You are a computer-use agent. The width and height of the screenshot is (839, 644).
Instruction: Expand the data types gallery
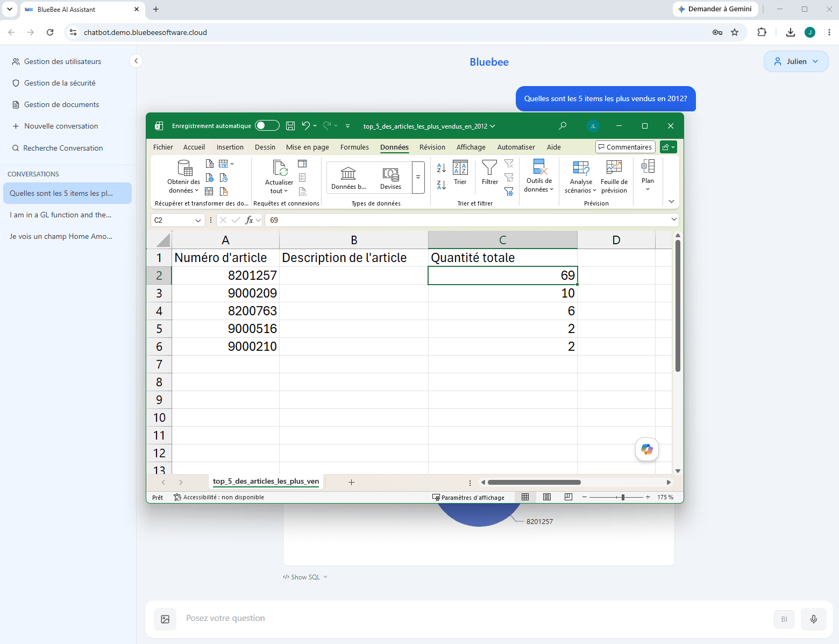pyautogui.click(x=418, y=178)
